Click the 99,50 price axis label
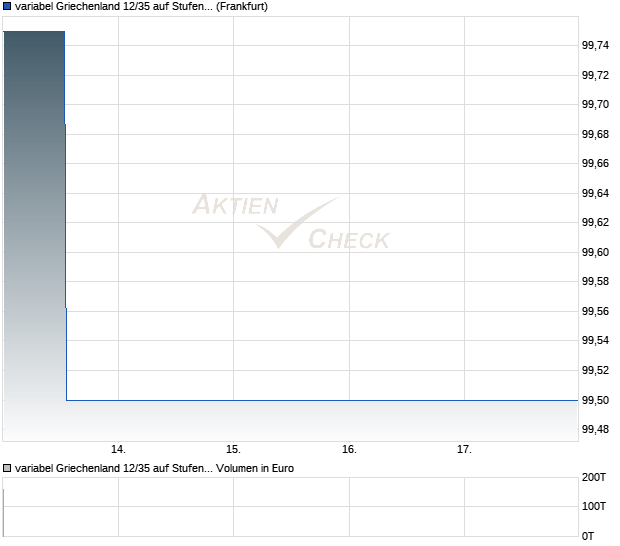 [x=596, y=400]
